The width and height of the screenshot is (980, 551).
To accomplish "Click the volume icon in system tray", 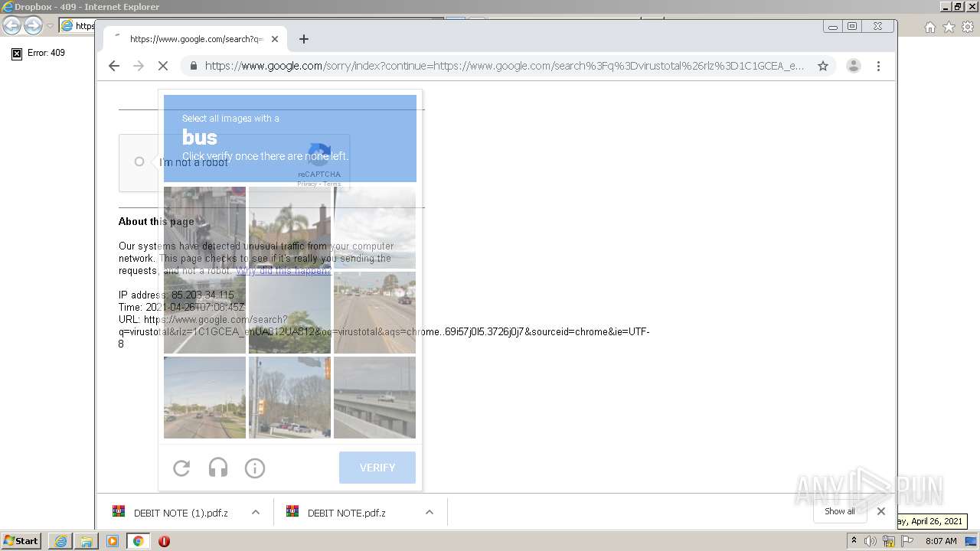I will 871,541.
